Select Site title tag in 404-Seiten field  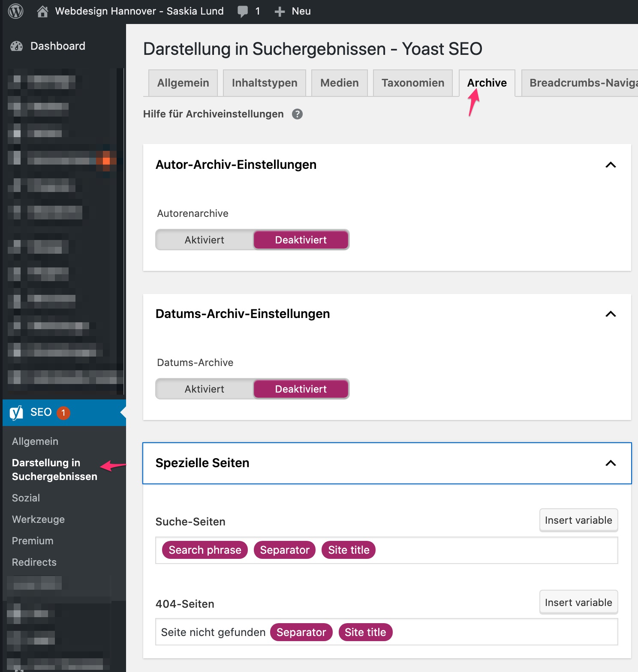pos(365,633)
